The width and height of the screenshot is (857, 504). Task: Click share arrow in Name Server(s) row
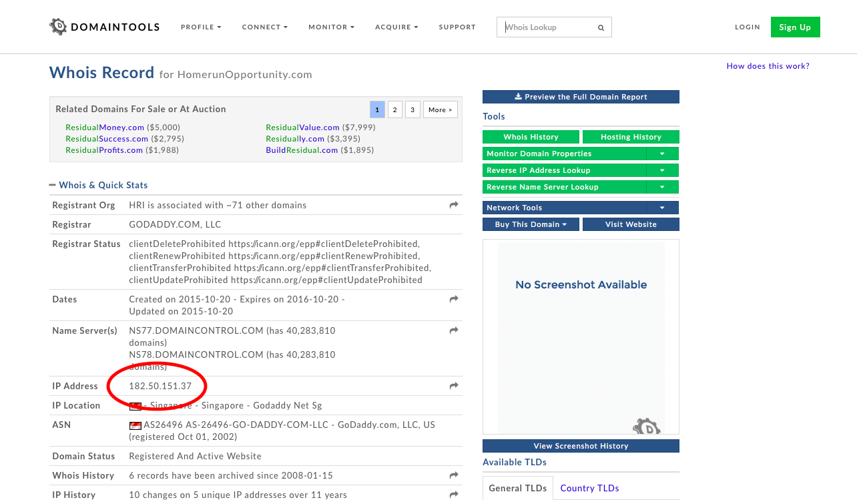coord(454,330)
